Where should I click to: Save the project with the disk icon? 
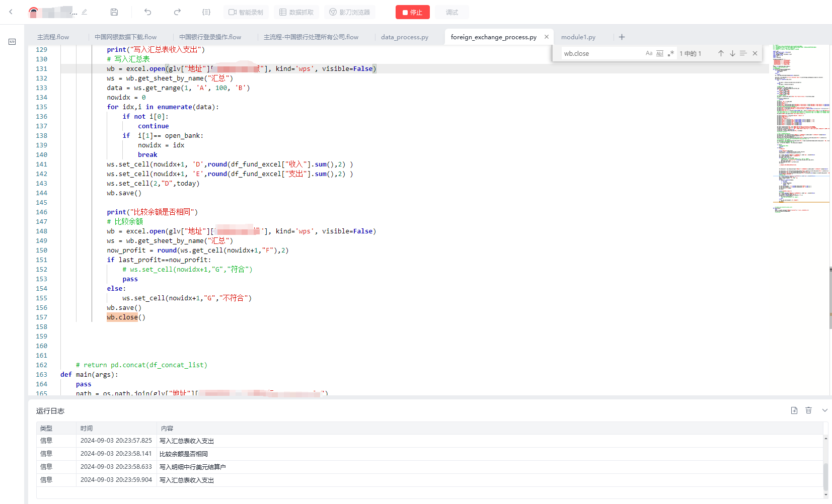click(x=114, y=12)
